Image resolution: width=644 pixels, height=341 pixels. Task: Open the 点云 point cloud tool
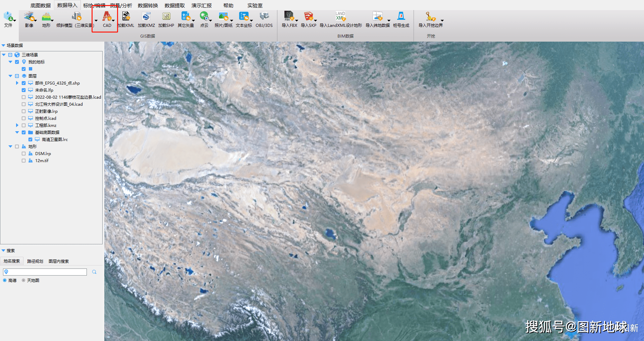point(204,16)
